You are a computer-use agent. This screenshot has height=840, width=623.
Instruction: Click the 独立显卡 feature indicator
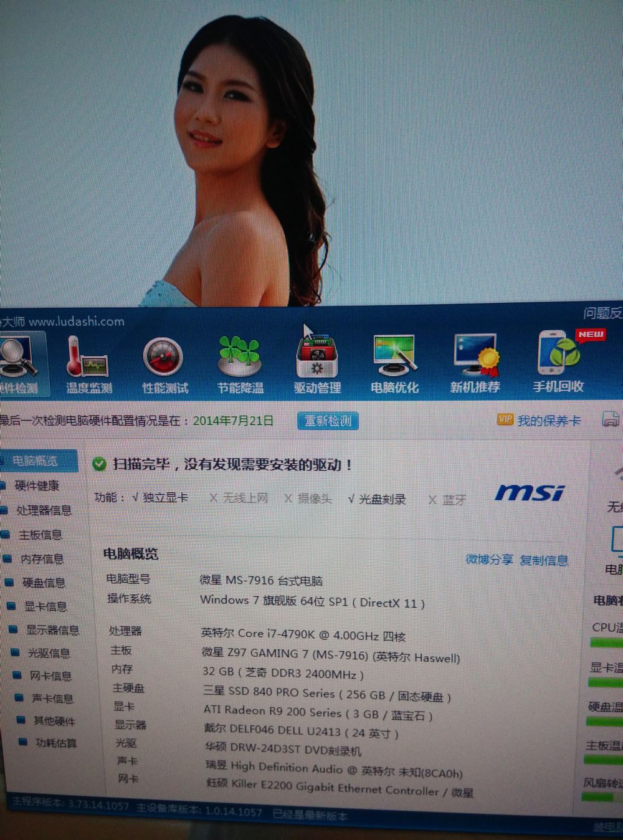(x=160, y=497)
